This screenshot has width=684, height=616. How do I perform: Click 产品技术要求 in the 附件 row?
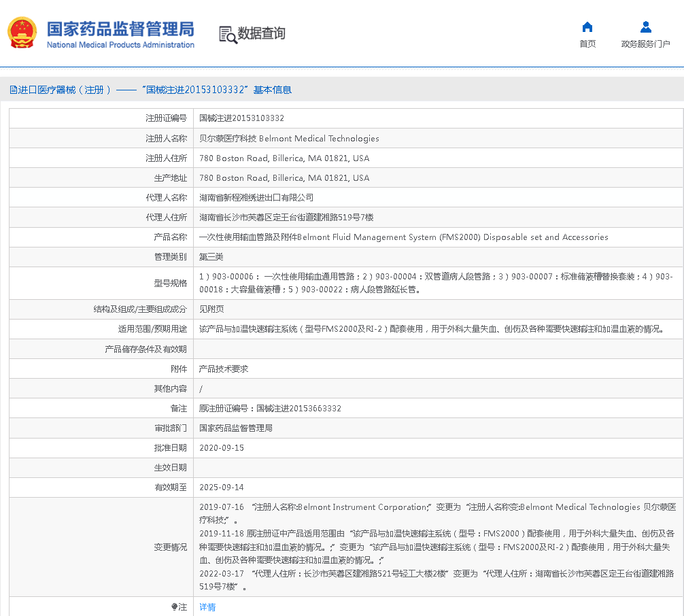point(224,369)
